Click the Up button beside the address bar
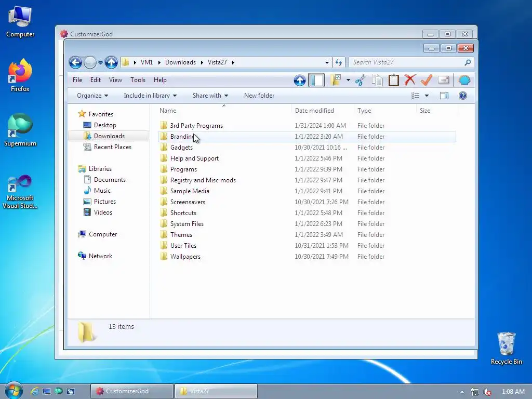The height and width of the screenshot is (399, 532). (111, 62)
